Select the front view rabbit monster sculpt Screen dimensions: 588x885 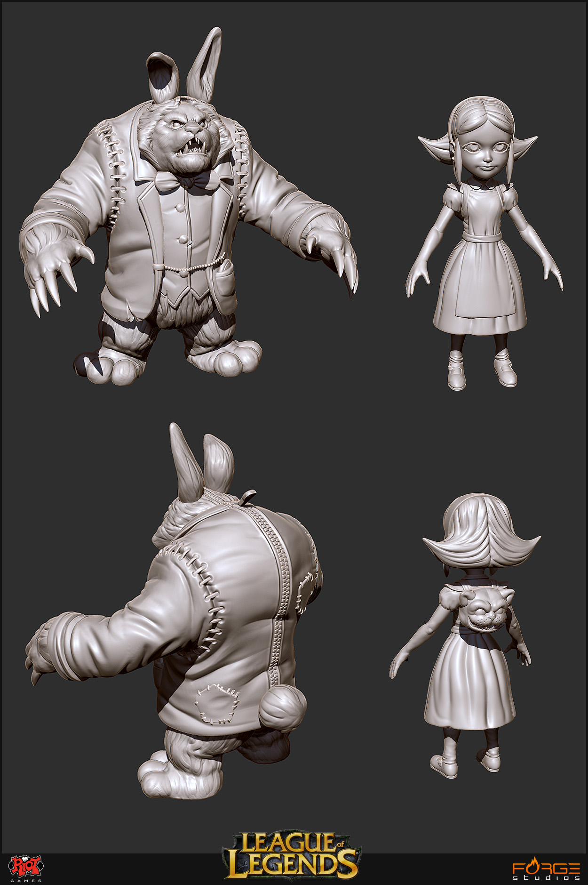[x=189, y=206]
